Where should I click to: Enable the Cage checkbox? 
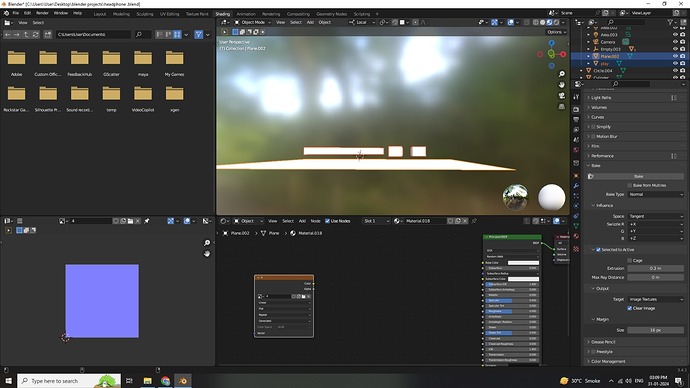point(629,260)
